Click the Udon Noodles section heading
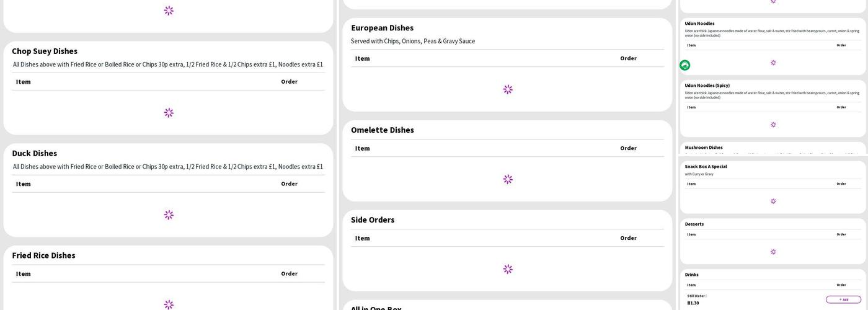Screen dimensions: 868x310 [x=699, y=24]
